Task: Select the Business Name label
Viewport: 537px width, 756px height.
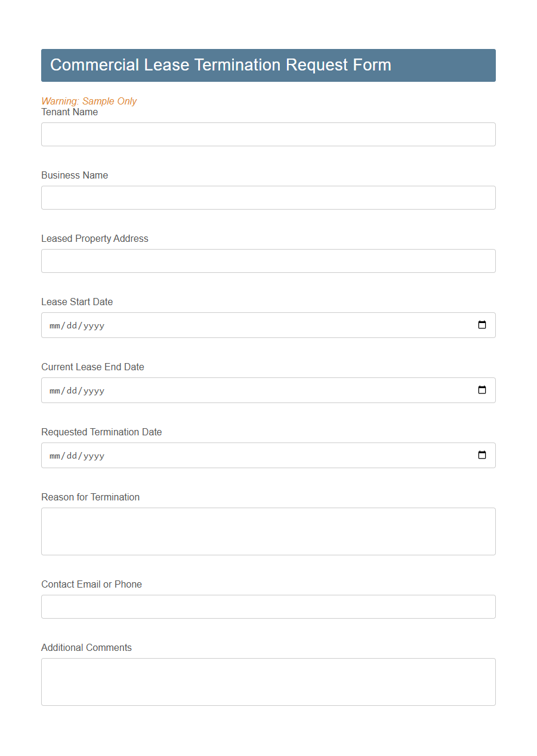Action: [x=74, y=175]
